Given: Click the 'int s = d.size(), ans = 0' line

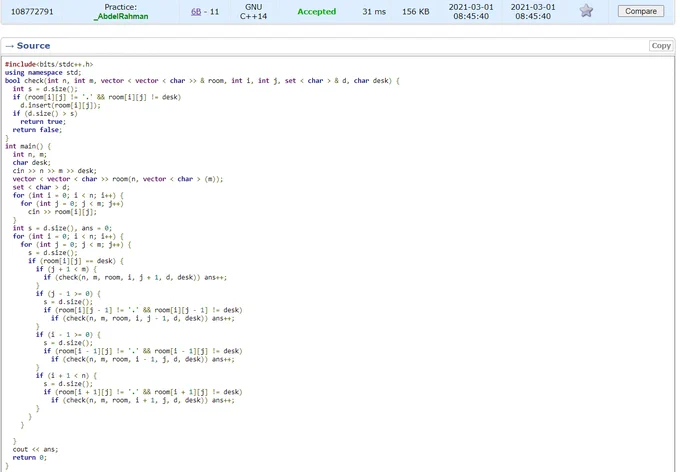Looking at the screenshot, I should [x=62, y=228].
